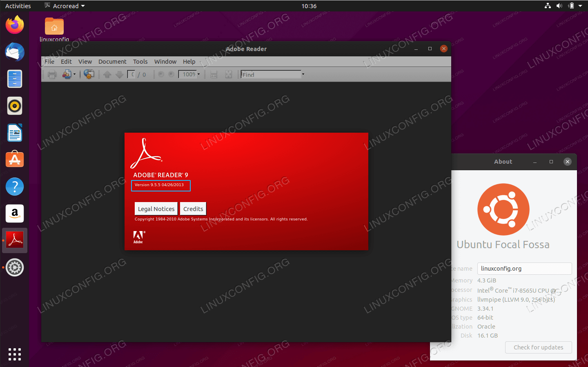Click the zoom in plus icon
The width and height of the screenshot is (588, 367).
tap(170, 74)
